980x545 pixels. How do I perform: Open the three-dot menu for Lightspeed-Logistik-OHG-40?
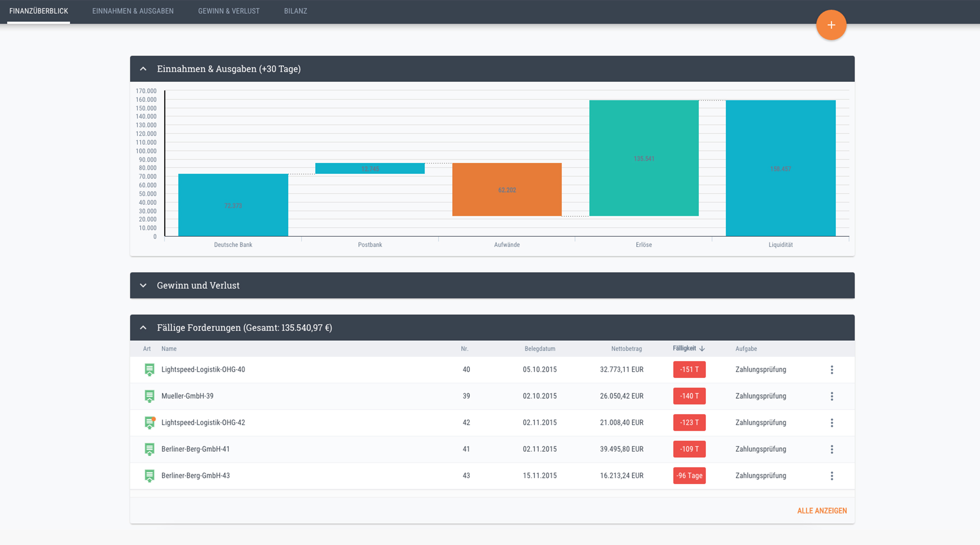point(832,370)
